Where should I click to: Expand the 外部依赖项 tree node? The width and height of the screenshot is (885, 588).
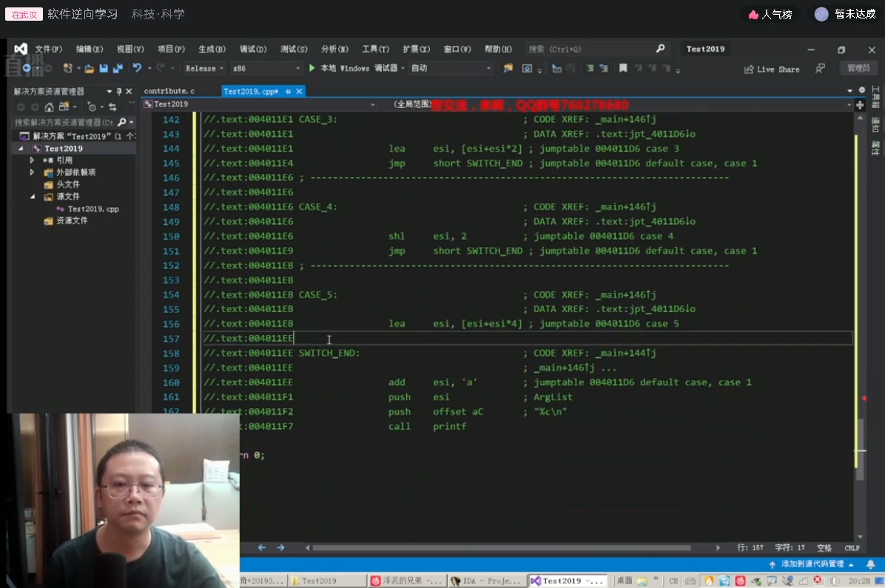tap(32, 172)
